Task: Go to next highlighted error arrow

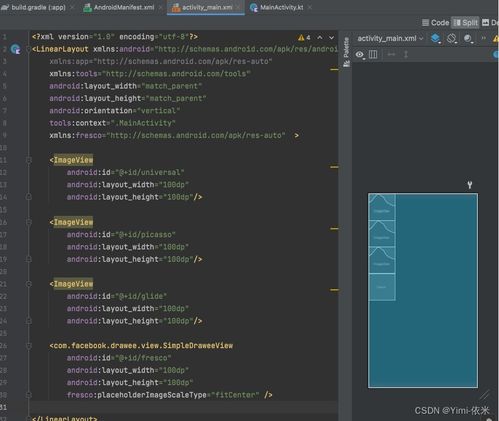Action: [x=331, y=38]
